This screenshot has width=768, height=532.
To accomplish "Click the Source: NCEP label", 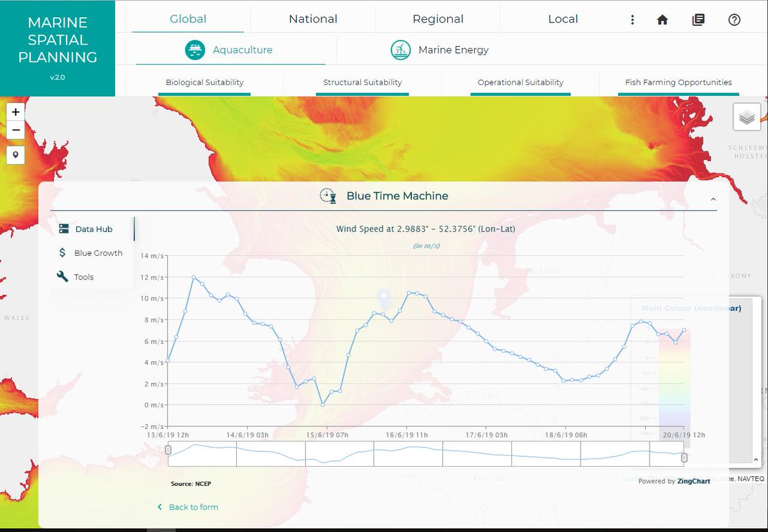I will (x=191, y=483).
